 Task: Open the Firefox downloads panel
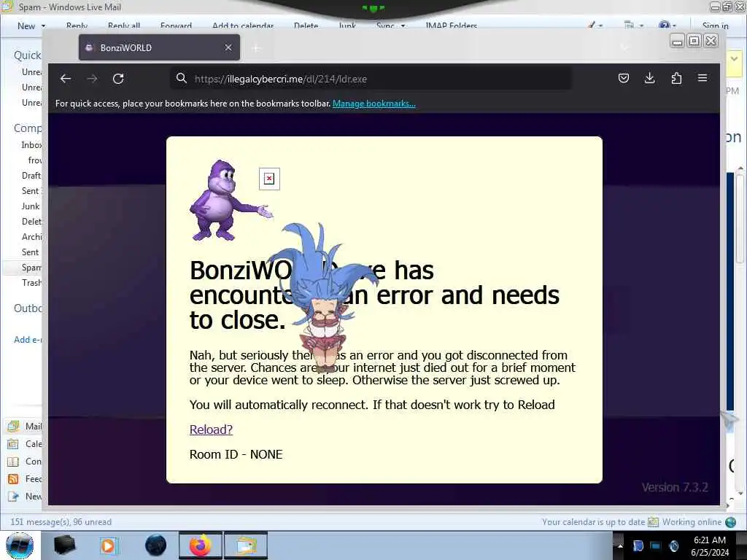point(649,78)
